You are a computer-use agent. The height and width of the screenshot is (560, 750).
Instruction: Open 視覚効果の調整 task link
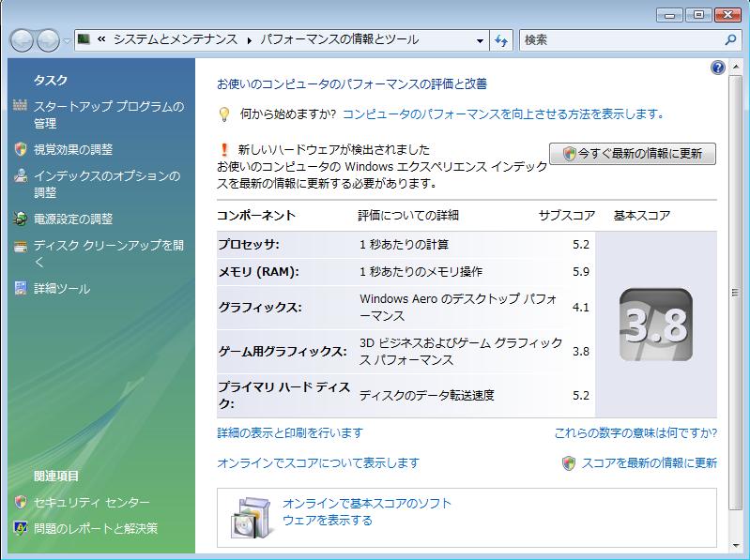pyautogui.click(x=73, y=149)
